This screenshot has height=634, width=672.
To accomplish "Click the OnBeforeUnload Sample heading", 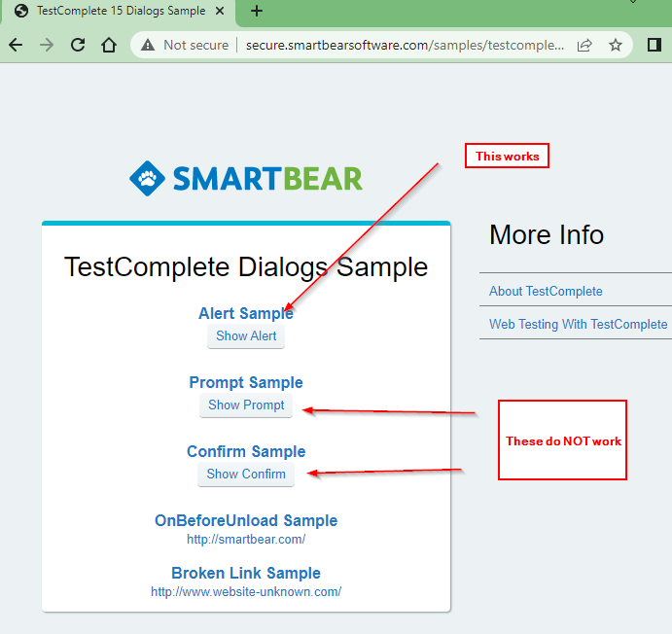I will click(246, 520).
